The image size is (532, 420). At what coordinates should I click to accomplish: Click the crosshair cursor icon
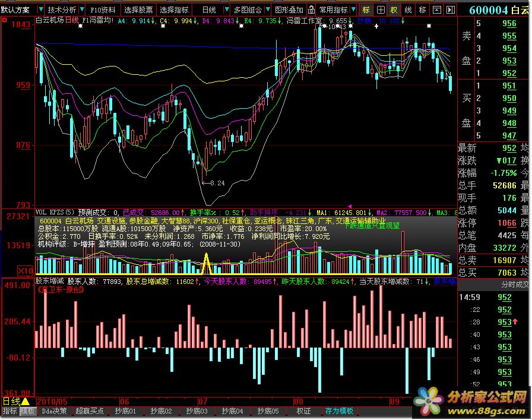(x=381, y=10)
